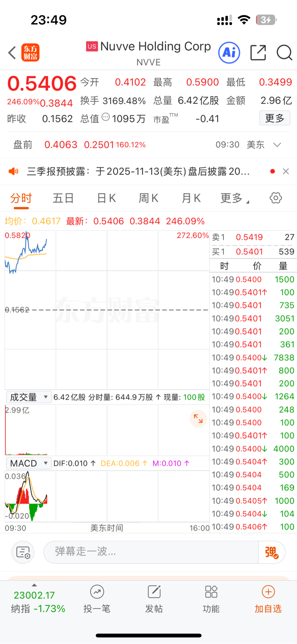Open the 成交量 indicator dropdown
The height and width of the screenshot is (644, 297).
coord(29,397)
